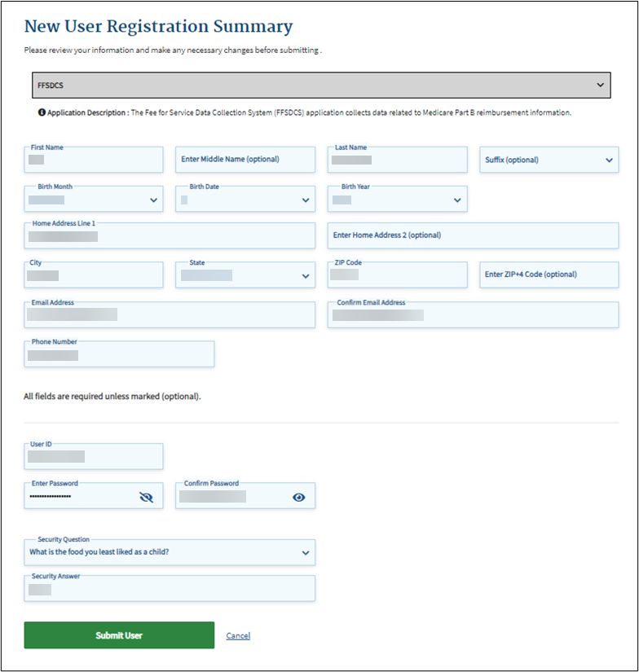639x672 pixels.
Task: Click the User ID input field
Action: coord(94,457)
